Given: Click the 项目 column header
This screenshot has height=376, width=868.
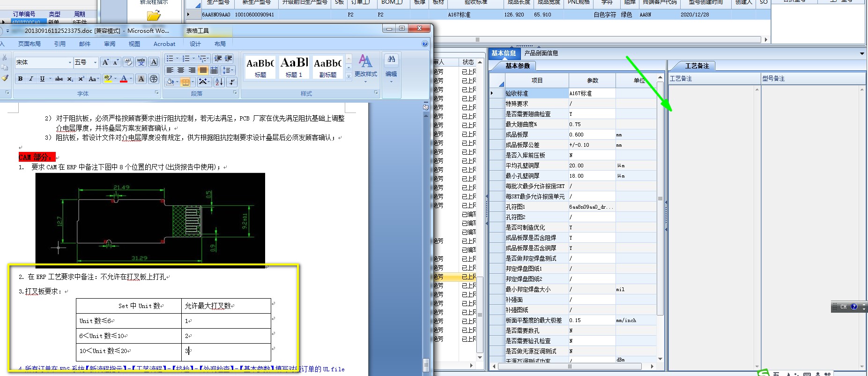Looking at the screenshot, I should tap(537, 80).
